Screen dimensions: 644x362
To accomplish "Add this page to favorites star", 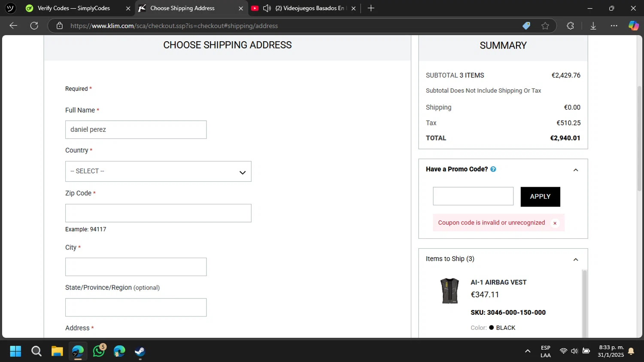I will 545,26.
